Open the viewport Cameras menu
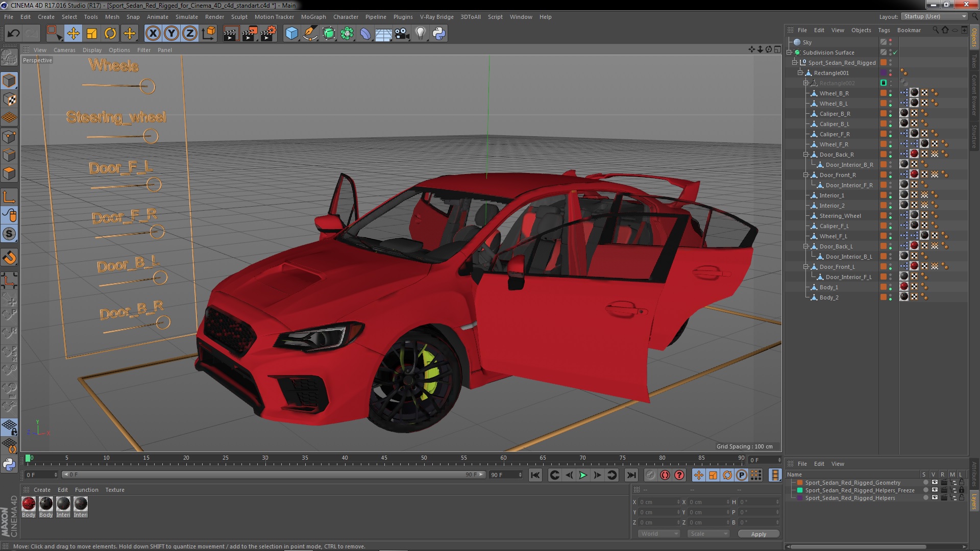The image size is (980, 551). pos(64,50)
